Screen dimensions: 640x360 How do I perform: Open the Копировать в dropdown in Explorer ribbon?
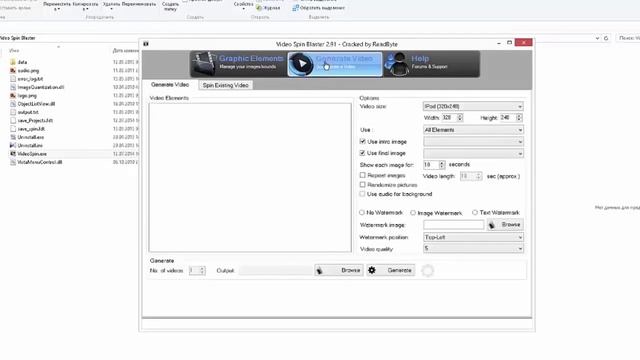pos(85,6)
